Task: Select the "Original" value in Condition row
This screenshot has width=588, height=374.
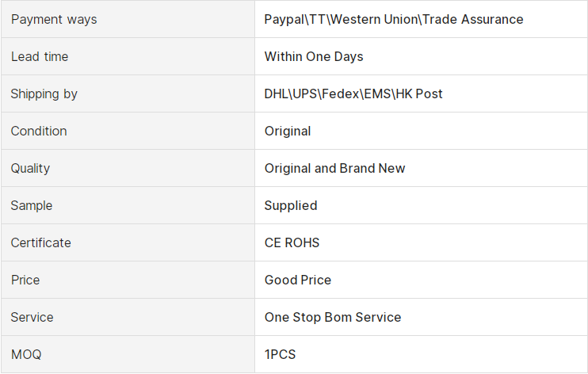Action: [288, 131]
